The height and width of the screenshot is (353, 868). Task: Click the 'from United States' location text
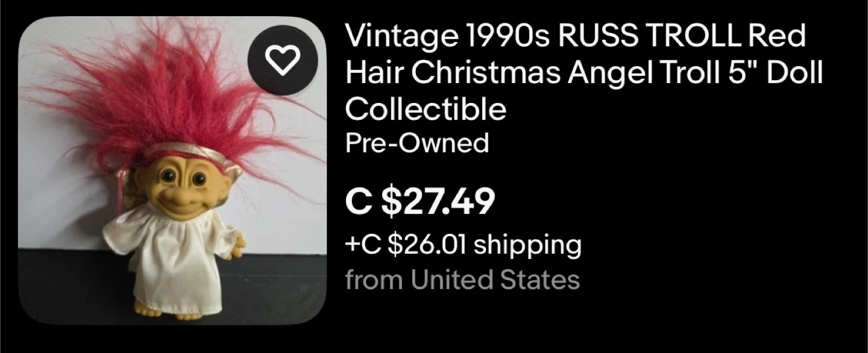[462, 280]
